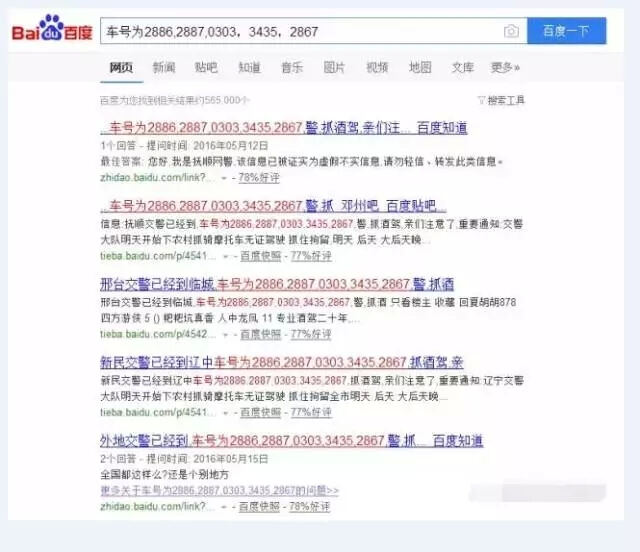Open the 音乐 tab
This screenshot has height=552, width=640.
(x=292, y=67)
